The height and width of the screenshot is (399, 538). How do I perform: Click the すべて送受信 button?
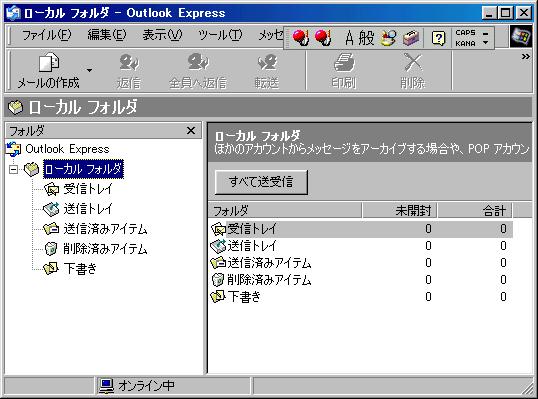(x=261, y=182)
